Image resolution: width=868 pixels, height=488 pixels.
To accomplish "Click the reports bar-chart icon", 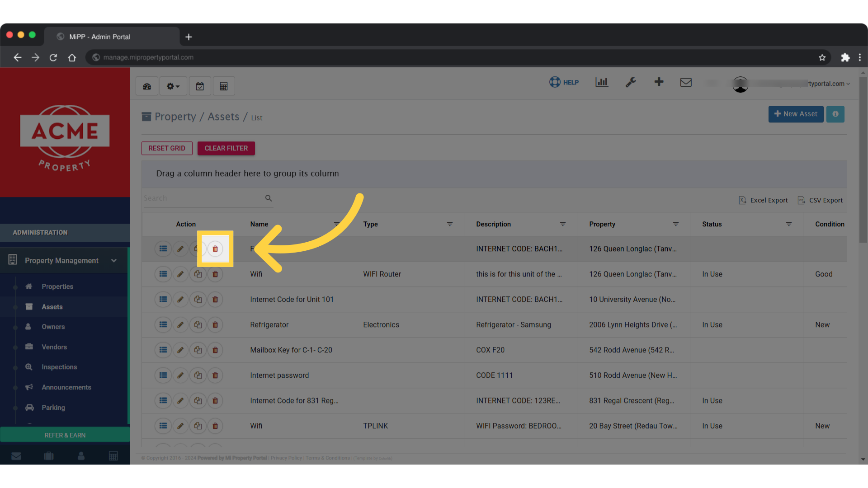I will pyautogui.click(x=601, y=82).
